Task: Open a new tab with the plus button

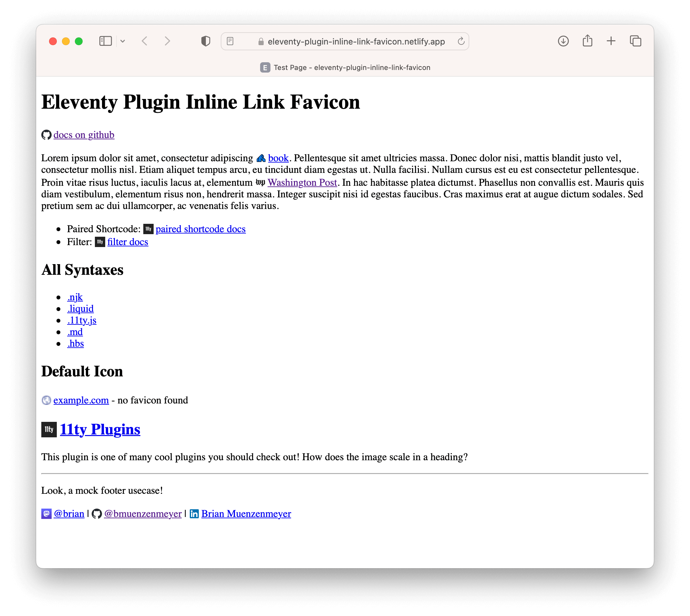Action: coord(611,41)
